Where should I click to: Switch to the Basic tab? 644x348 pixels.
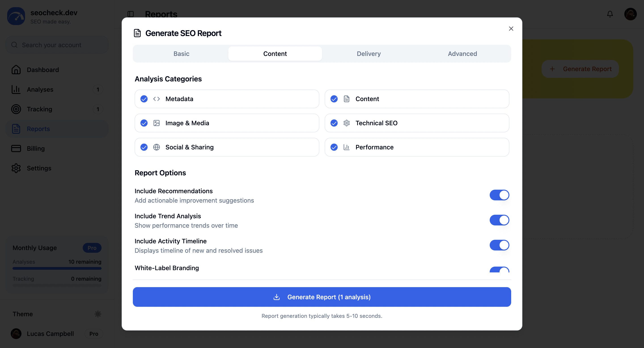click(182, 54)
